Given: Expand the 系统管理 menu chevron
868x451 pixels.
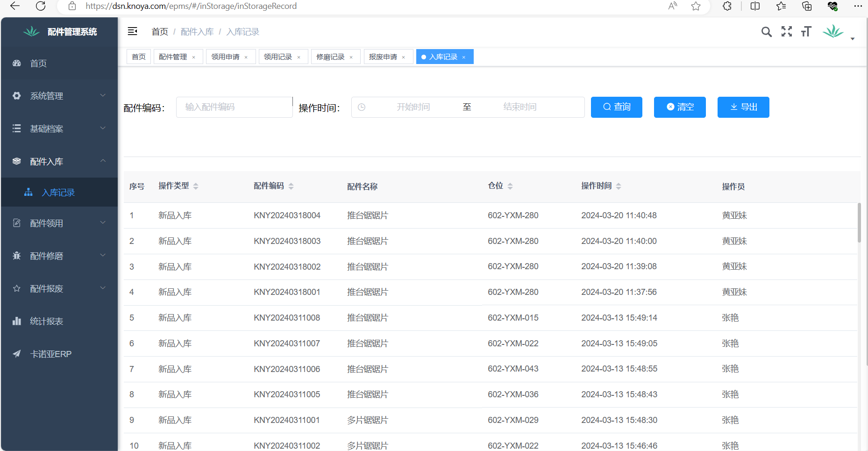Looking at the screenshot, I should pos(103,95).
